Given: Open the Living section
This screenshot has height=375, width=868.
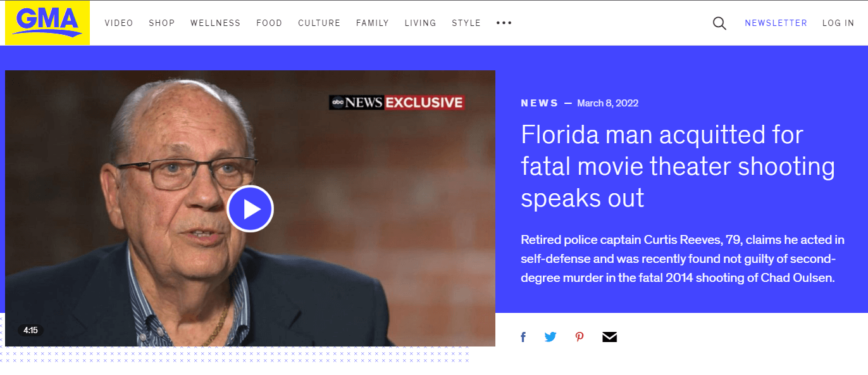Looking at the screenshot, I should pos(421,23).
